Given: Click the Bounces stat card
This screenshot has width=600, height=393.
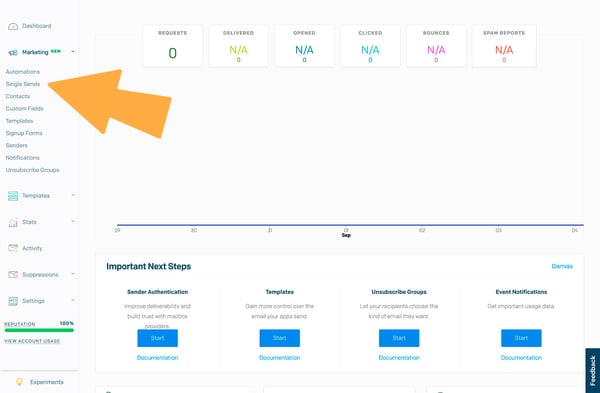Looking at the screenshot, I should tap(436, 46).
